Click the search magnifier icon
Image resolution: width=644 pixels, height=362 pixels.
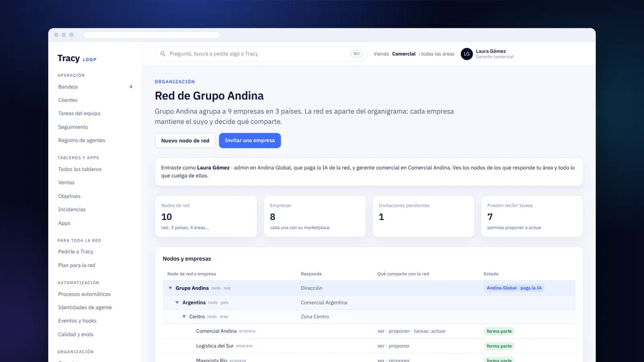[163, 54]
